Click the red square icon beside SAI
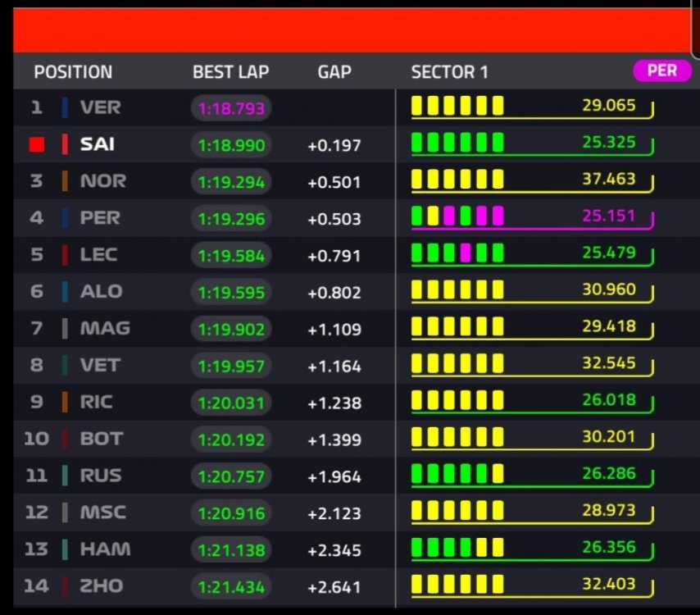The height and width of the screenshot is (615, 700). pyautogui.click(x=37, y=144)
